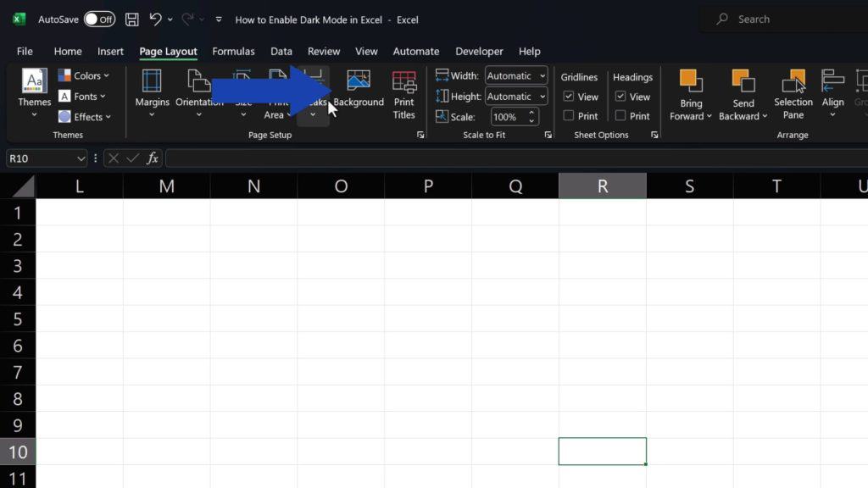This screenshot has width=868, height=488.
Task: Open the File menu
Action: 25,51
